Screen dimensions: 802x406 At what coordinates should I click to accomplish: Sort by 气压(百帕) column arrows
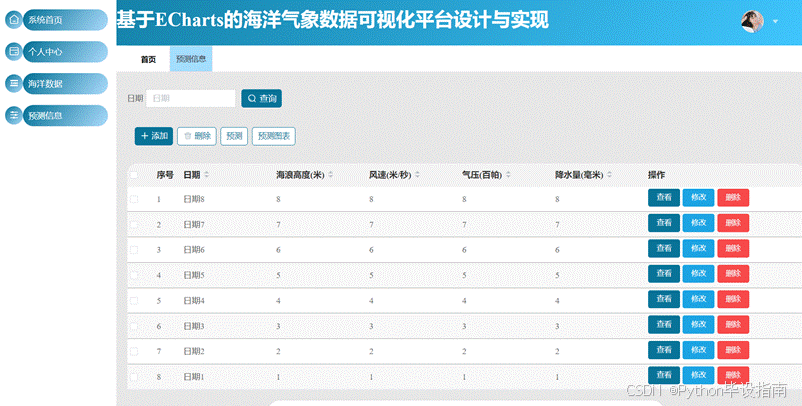pyautogui.click(x=508, y=175)
